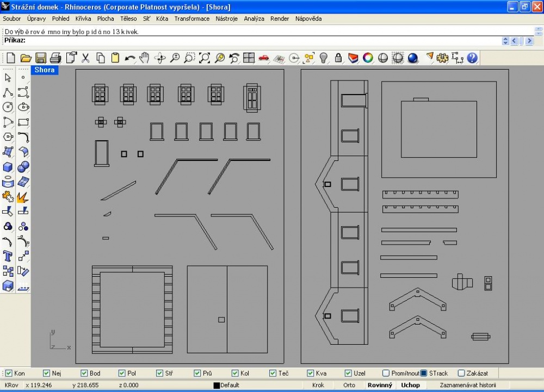
Task: Open options with the gear icon
Action: [x=442, y=58]
